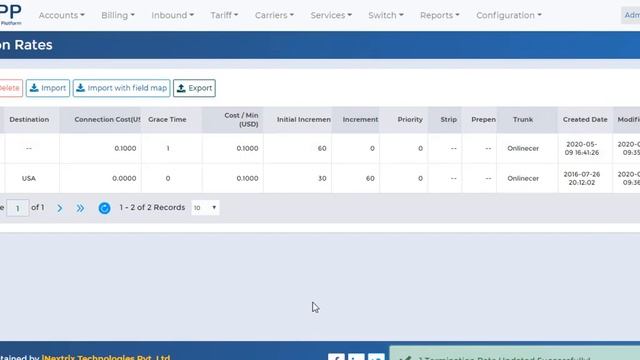This screenshot has width=640, height=360.
Task: Expand the Reports dropdown menu
Action: coord(440,15)
